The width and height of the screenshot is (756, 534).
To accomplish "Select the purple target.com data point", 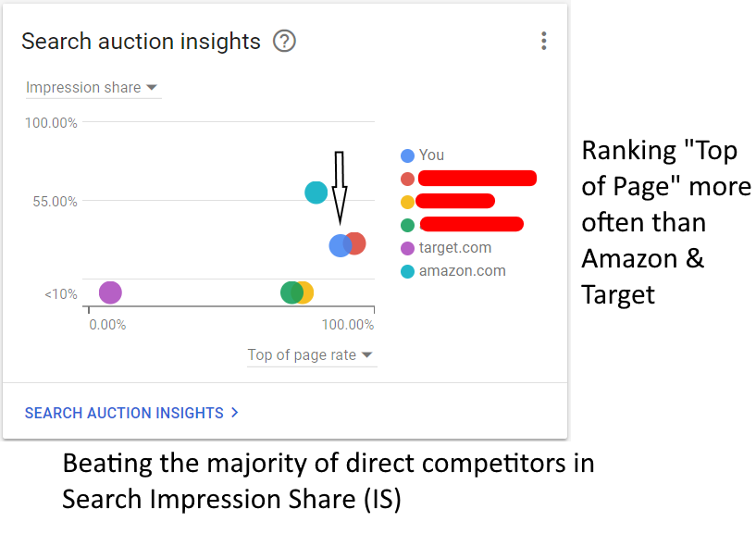I will (x=110, y=292).
